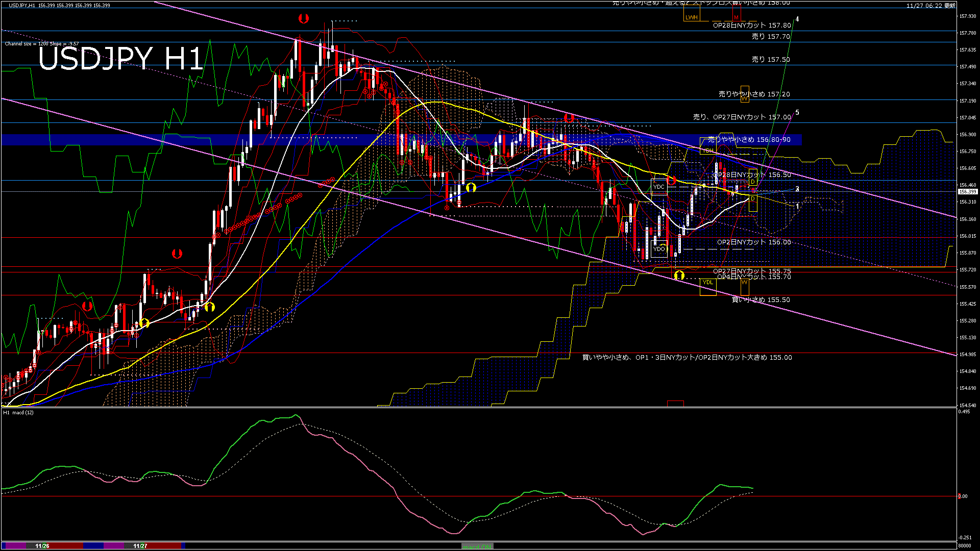Click the 11/26 date marker on timeline
Image resolution: width=980 pixels, height=551 pixels.
point(42,546)
